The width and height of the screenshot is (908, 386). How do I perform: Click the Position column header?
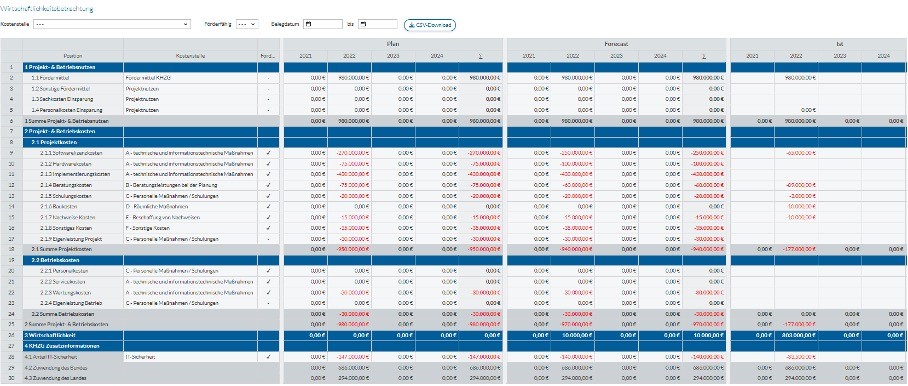tap(73, 56)
